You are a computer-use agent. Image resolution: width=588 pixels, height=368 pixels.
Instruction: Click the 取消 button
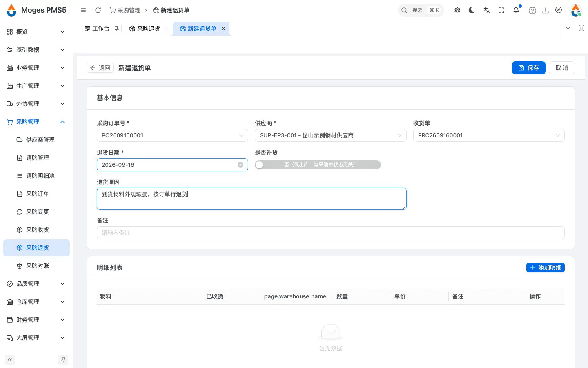[x=561, y=68]
